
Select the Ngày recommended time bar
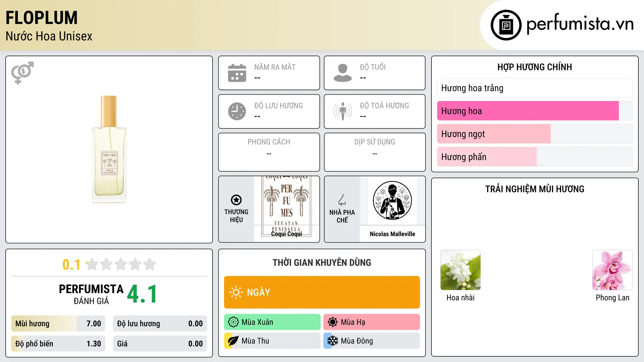(x=322, y=292)
